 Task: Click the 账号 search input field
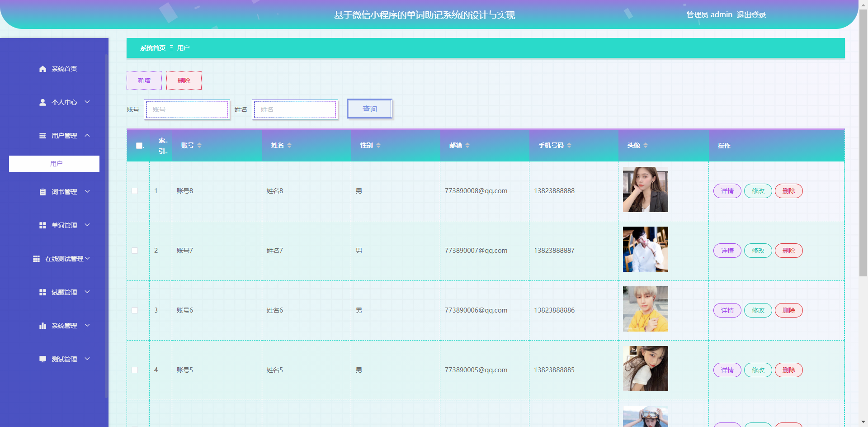coord(187,109)
